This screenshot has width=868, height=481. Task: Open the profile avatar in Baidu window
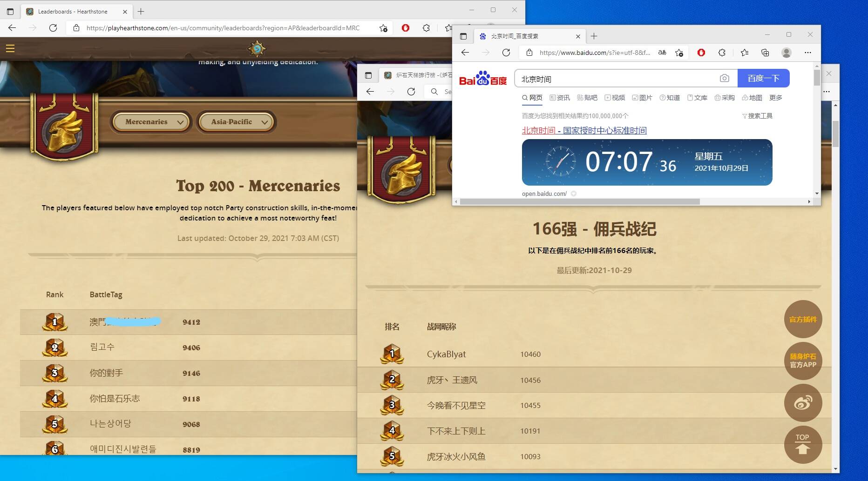(787, 53)
